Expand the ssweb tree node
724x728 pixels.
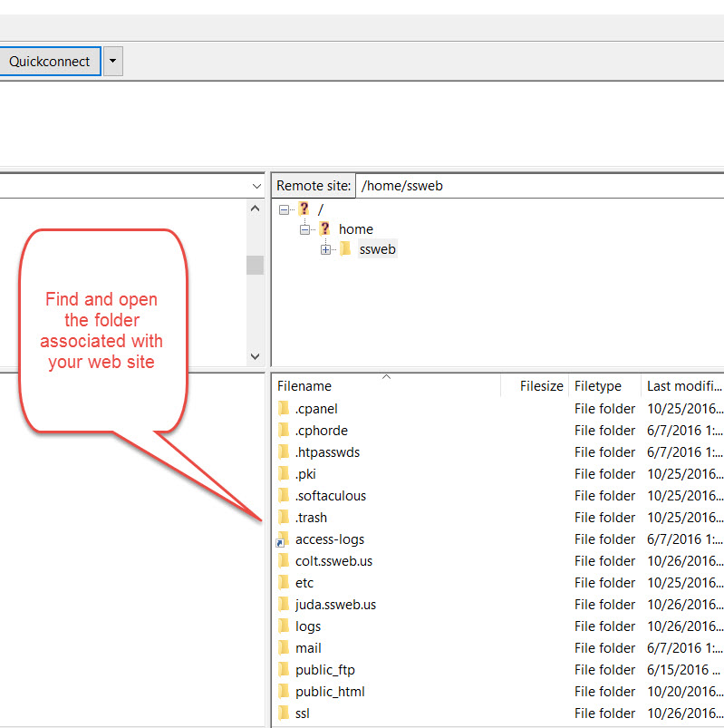325,250
